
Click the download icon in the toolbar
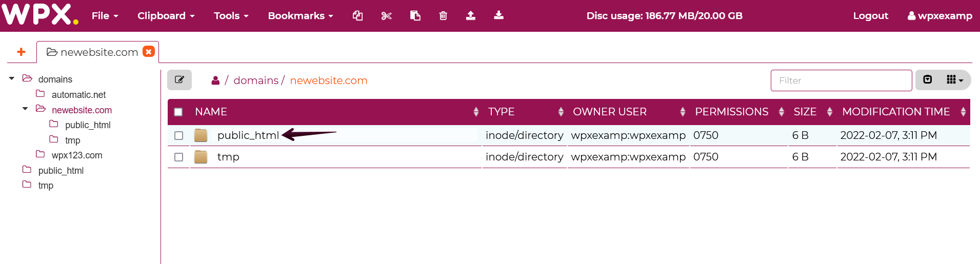coord(498,16)
